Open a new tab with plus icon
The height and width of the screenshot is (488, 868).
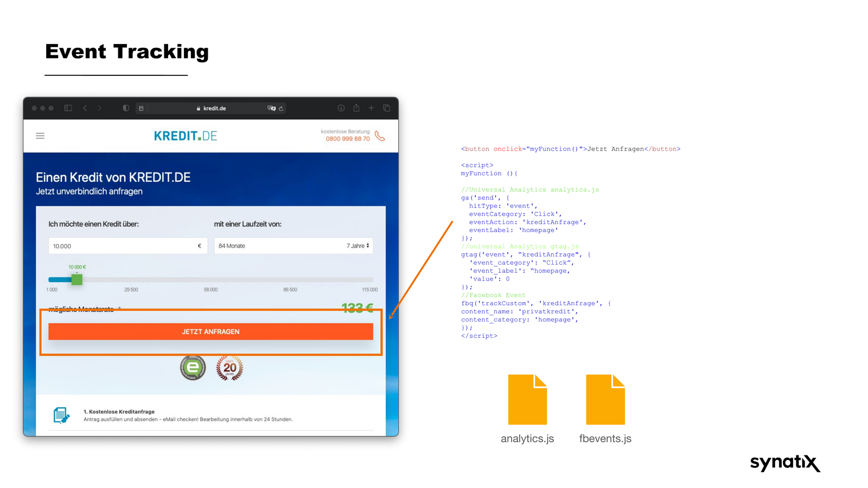click(x=371, y=108)
